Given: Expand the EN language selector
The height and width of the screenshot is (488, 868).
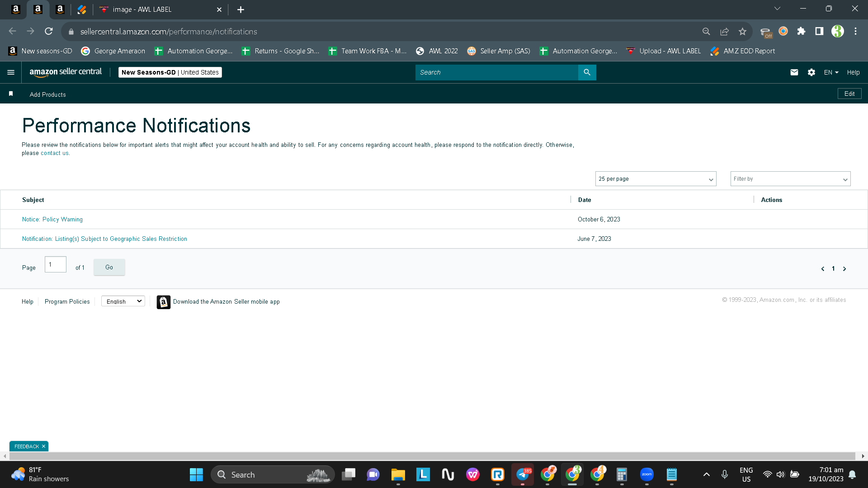Looking at the screenshot, I should (831, 72).
